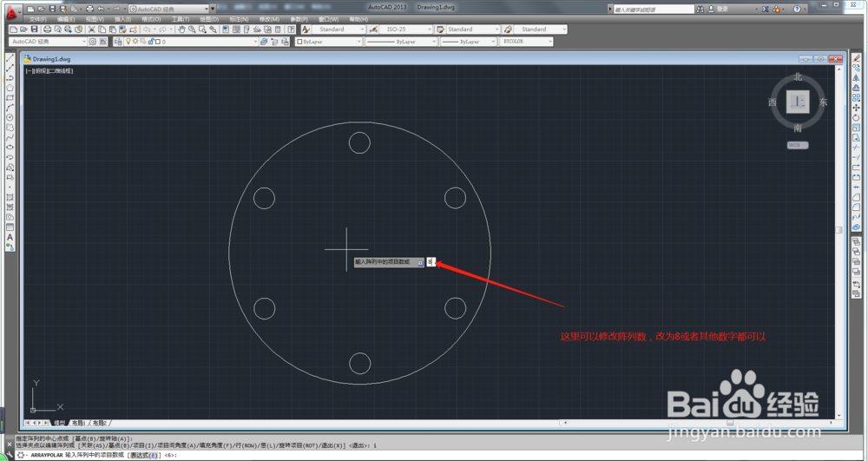Click the Zoom Realtime magnifier icon
Screen dimensions: 868x461
coord(192,30)
